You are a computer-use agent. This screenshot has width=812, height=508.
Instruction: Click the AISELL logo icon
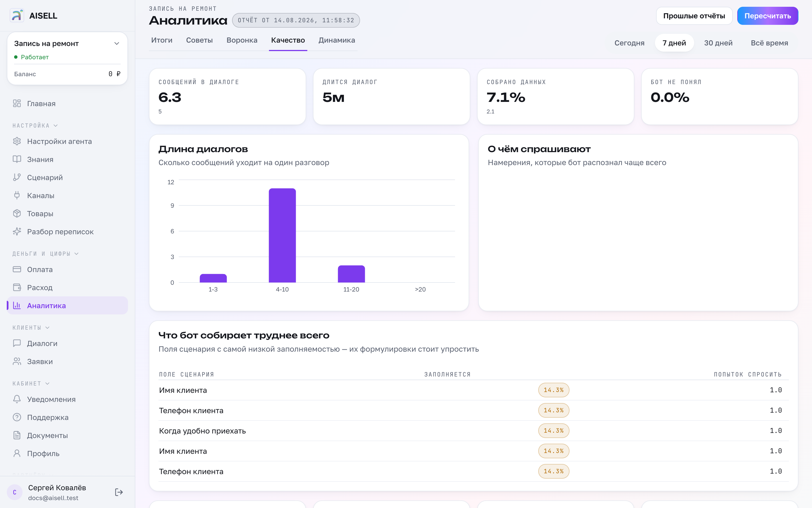click(x=17, y=16)
